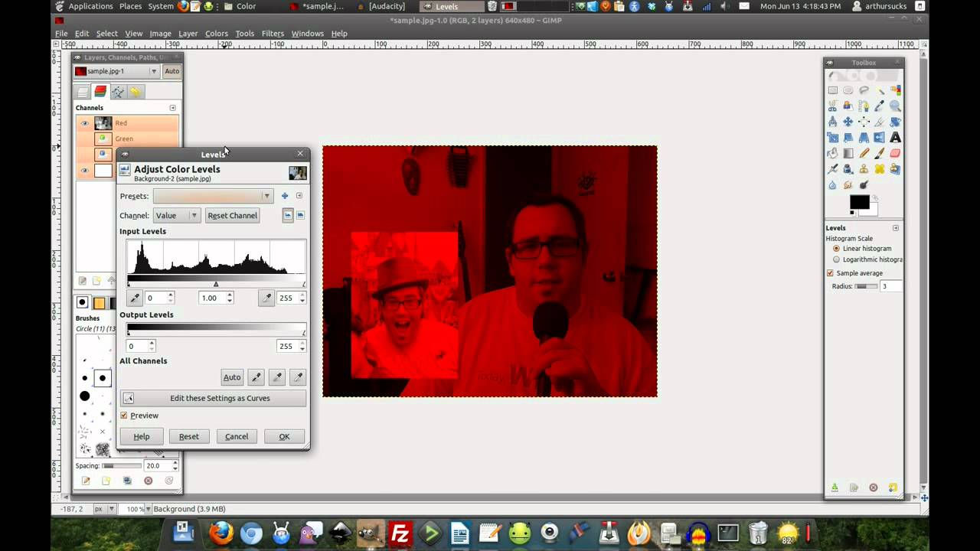The height and width of the screenshot is (551, 980).
Task: Select the Scissors Select tool in Toolbox
Action: 833,106
